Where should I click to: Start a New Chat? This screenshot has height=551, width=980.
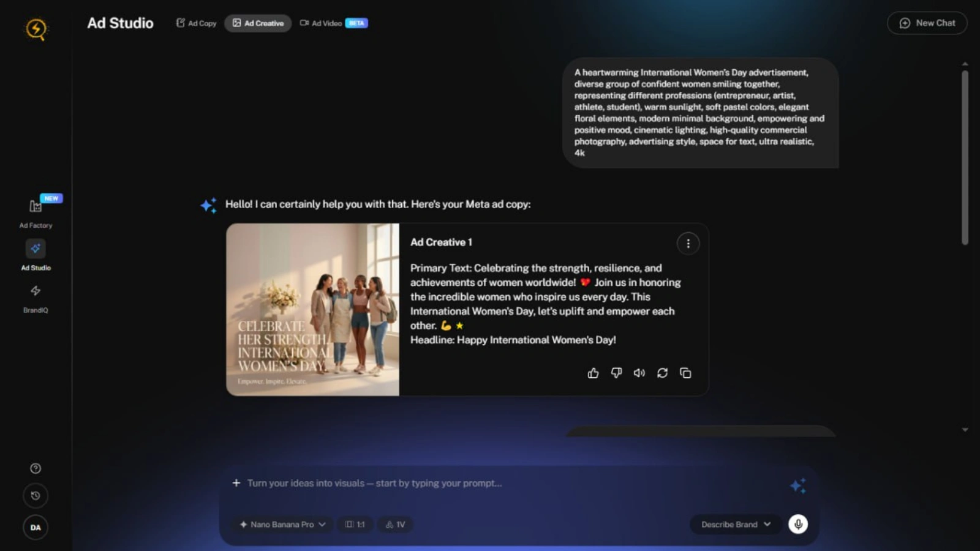point(927,23)
